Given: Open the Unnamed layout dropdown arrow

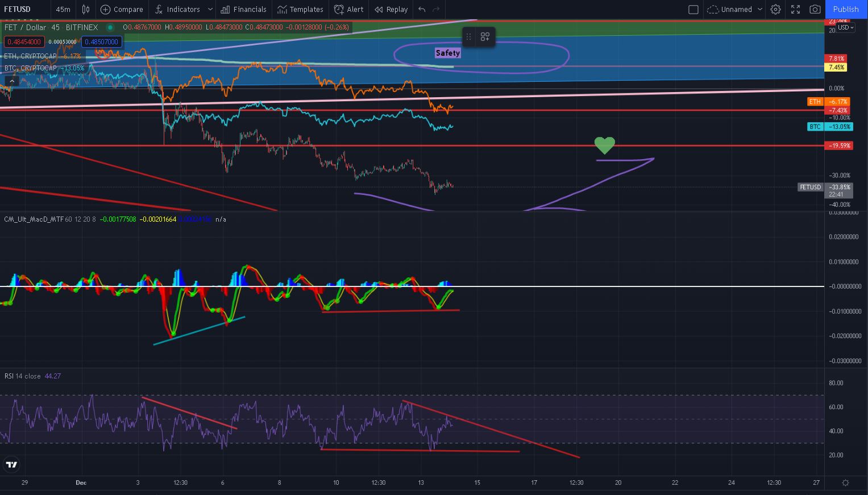Looking at the screenshot, I should 760,9.
